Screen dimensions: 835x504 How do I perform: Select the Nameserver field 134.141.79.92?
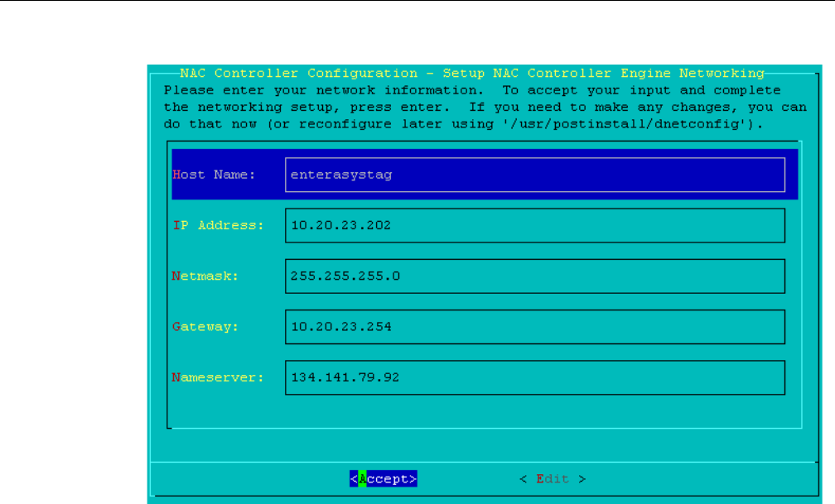(534, 378)
